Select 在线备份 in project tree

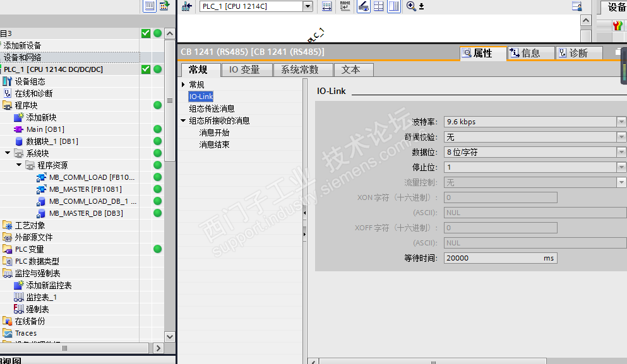tap(30, 321)
